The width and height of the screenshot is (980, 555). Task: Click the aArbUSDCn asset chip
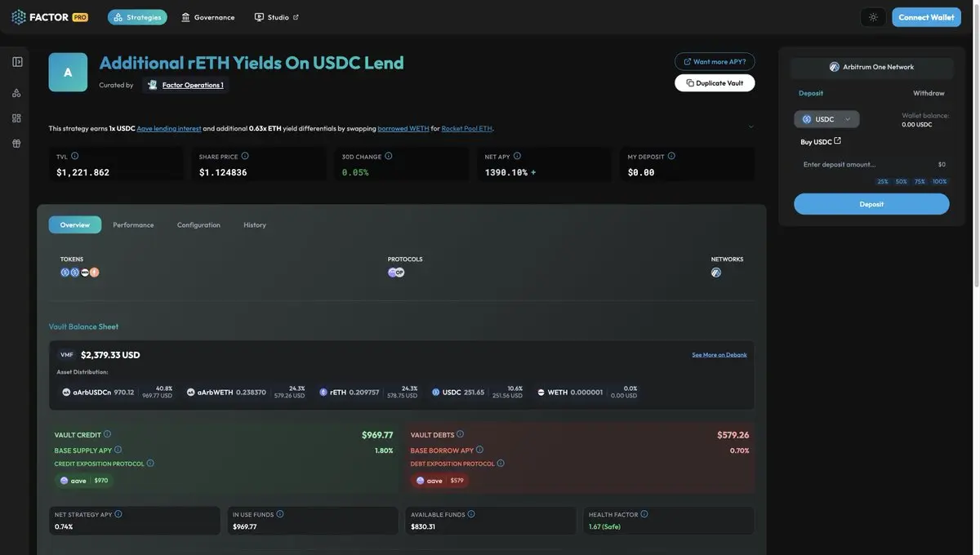(118, 393)
